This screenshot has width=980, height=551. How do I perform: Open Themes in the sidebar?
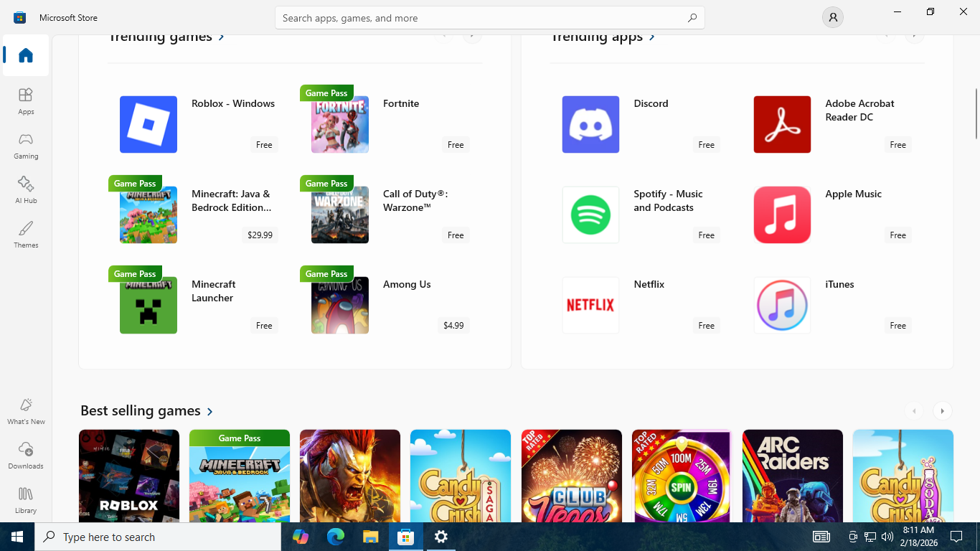tap(26, 235)
